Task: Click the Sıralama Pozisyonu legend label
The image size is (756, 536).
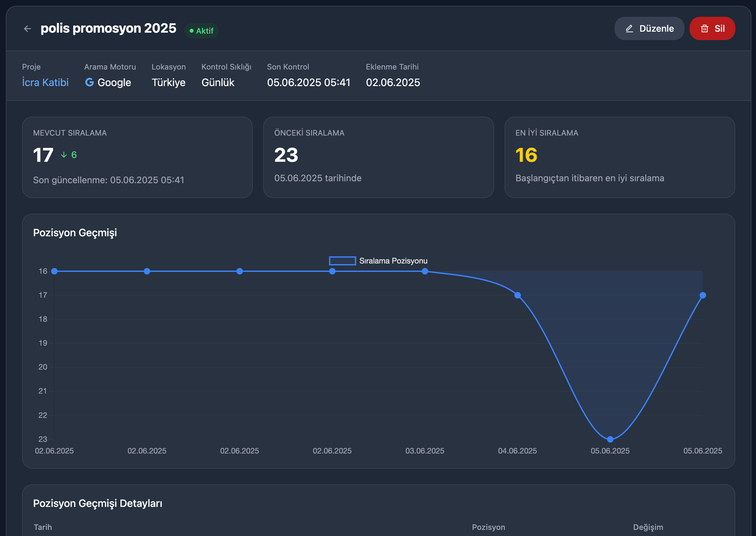Action: coord(393,261)
